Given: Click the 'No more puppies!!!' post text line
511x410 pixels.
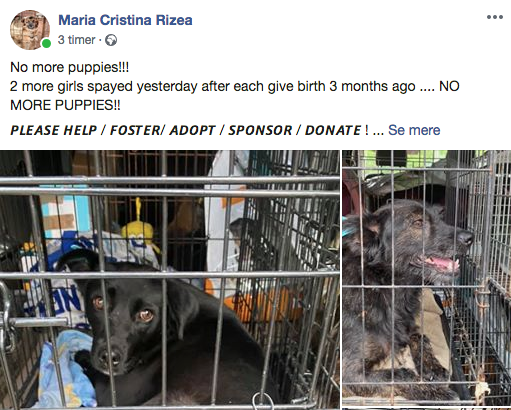Looking at the screenshot, I should point(69,67).
